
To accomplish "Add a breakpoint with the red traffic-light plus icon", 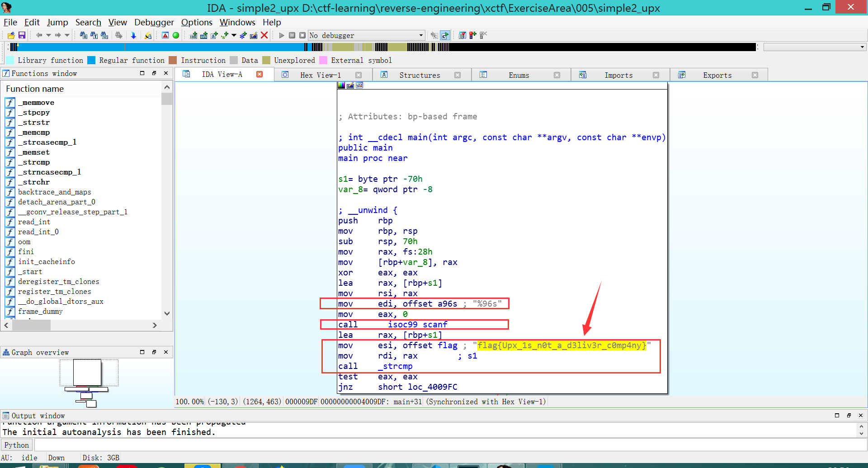I will click(473, 35).
